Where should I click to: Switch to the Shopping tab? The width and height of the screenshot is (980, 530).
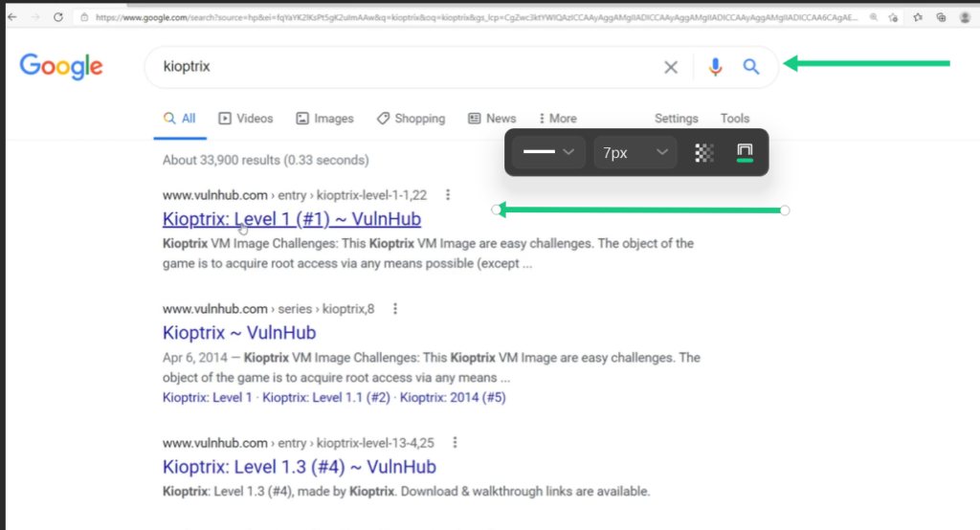(x=412, y=118)
